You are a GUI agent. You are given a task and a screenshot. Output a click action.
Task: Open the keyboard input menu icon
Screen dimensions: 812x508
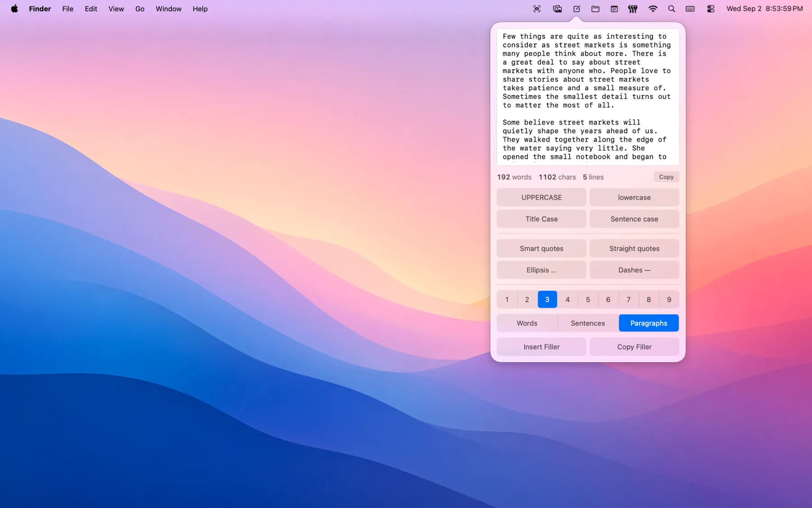pos(690,9)
